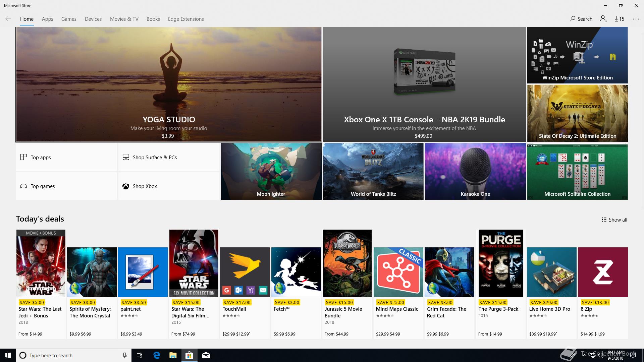644x362 pixels.
Task: Open the Shop Xbox button
Action: 169,186
